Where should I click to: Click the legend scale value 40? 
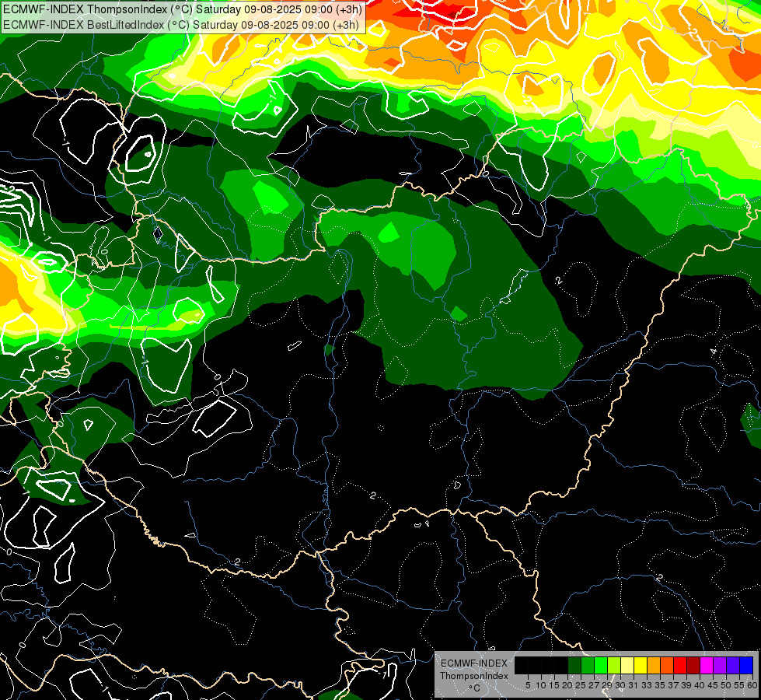click(699, 685)
